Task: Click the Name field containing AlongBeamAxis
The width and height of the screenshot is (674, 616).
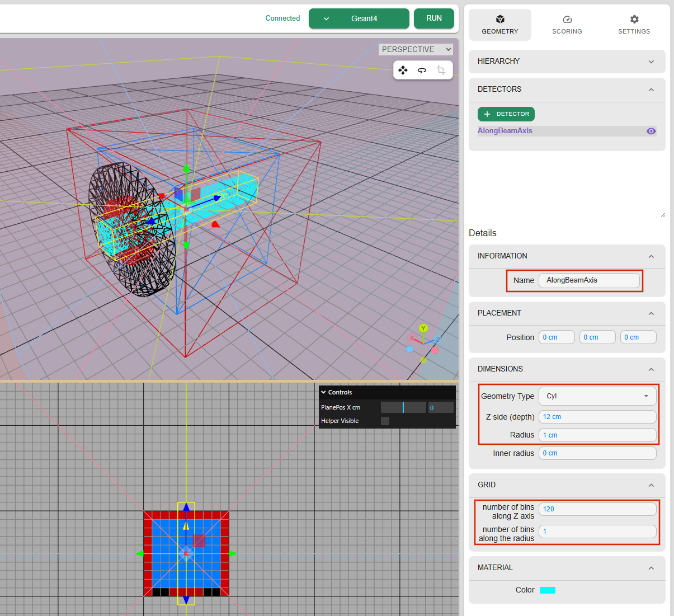Action: point(588,280)
